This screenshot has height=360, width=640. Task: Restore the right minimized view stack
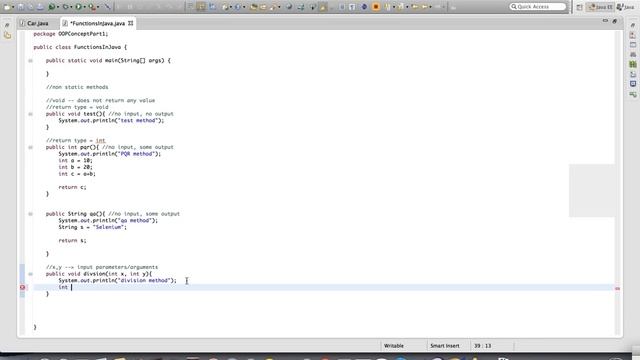point(633,25)
